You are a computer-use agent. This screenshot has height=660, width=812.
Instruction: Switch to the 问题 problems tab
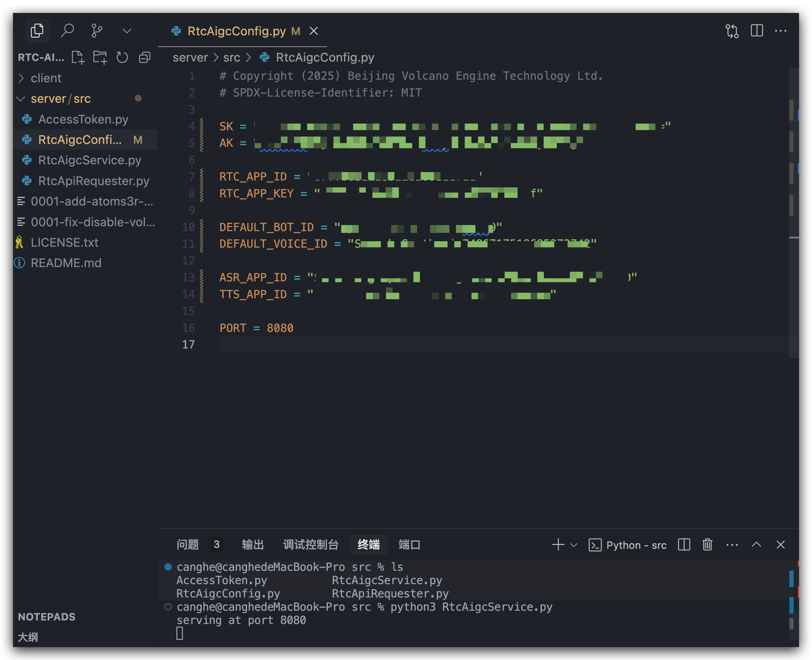187,545
